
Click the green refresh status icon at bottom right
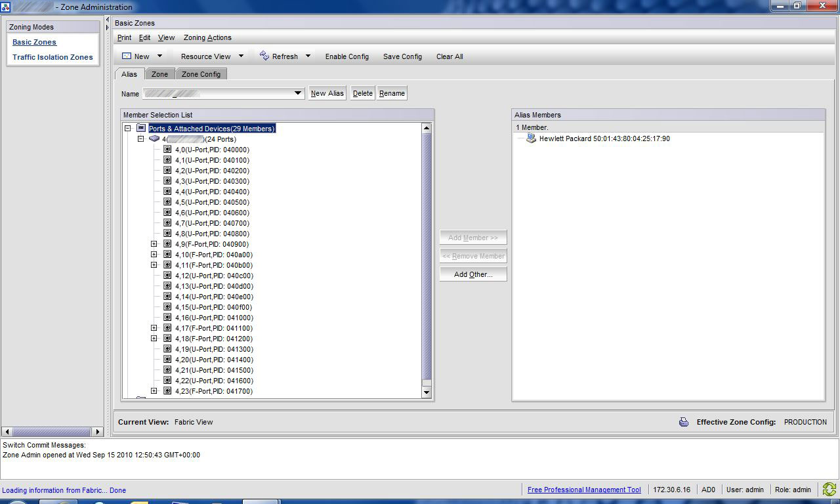[x=829, y=490]
